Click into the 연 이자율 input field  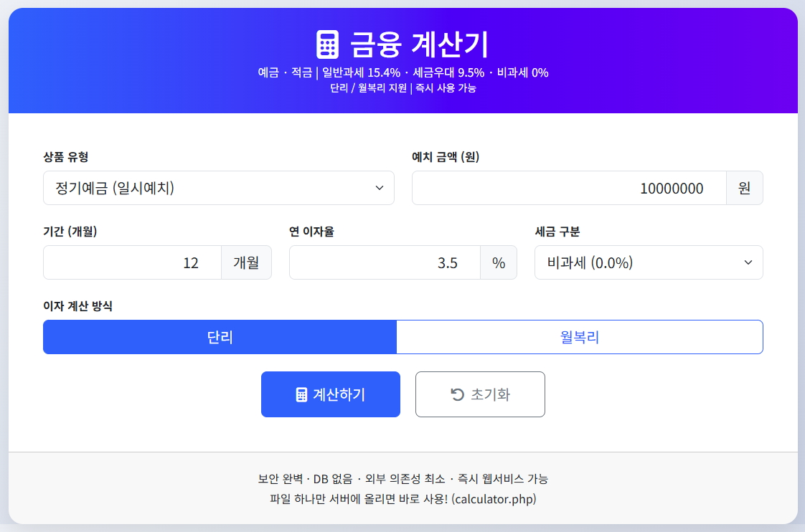pyautogui.click(x=385, y=262)
